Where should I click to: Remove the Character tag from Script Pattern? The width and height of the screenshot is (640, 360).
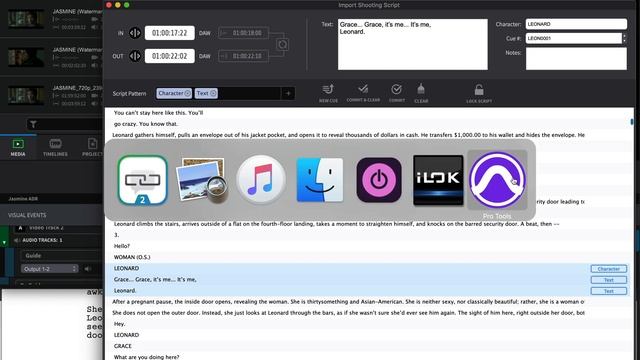coord(187,93)
